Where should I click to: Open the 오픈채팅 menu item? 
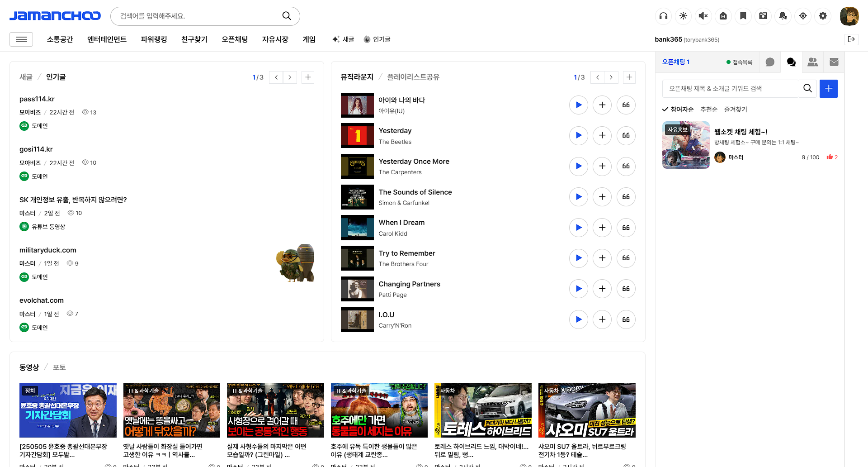pos(235,39)
